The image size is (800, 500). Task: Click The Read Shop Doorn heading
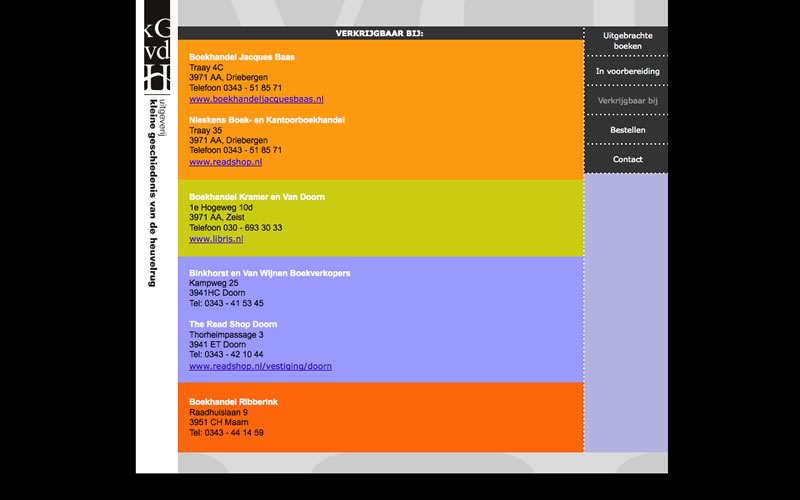point(233,324)
